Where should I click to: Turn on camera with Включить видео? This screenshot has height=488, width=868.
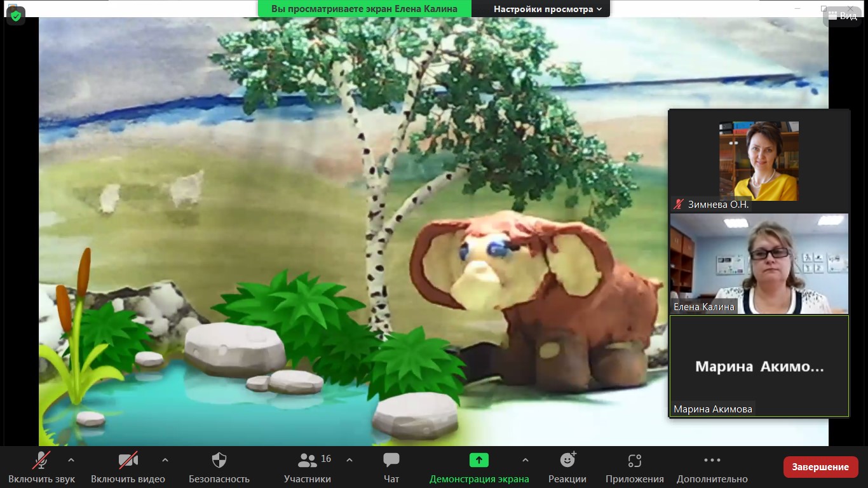[128, 468]
